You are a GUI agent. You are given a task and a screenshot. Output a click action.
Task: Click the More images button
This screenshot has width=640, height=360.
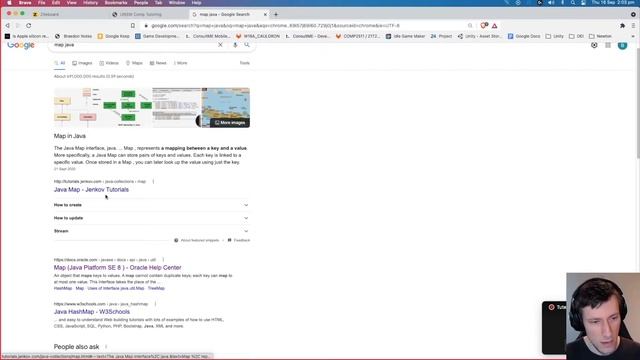[x=230, y=123]
